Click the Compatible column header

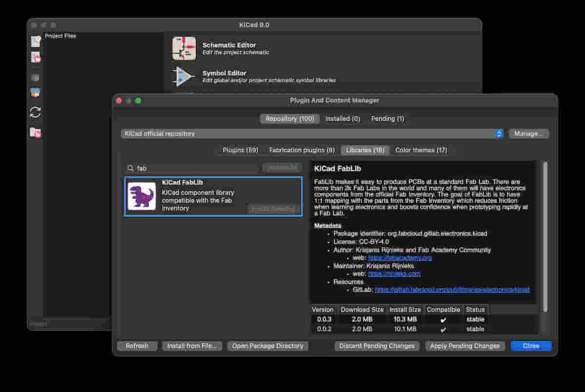[443, 310]
